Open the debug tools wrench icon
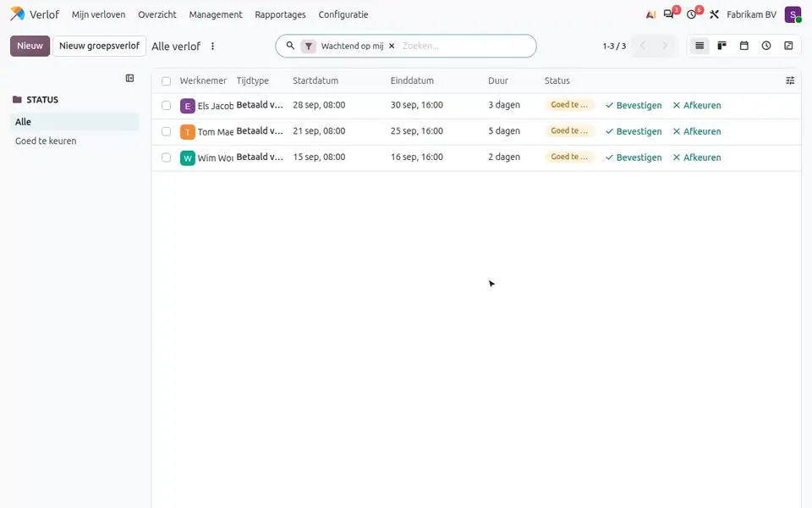This screenshot has height=508, width=812. (714, 14)
